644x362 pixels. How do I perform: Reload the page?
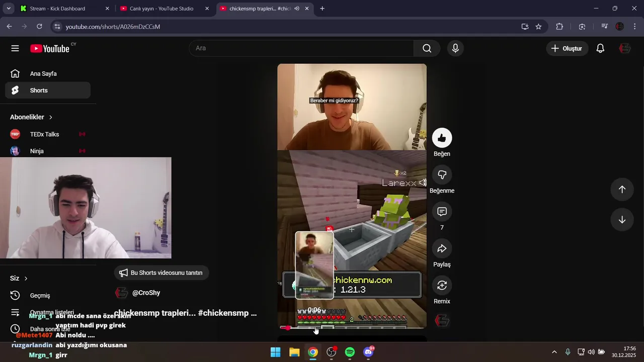pos(39,26)
